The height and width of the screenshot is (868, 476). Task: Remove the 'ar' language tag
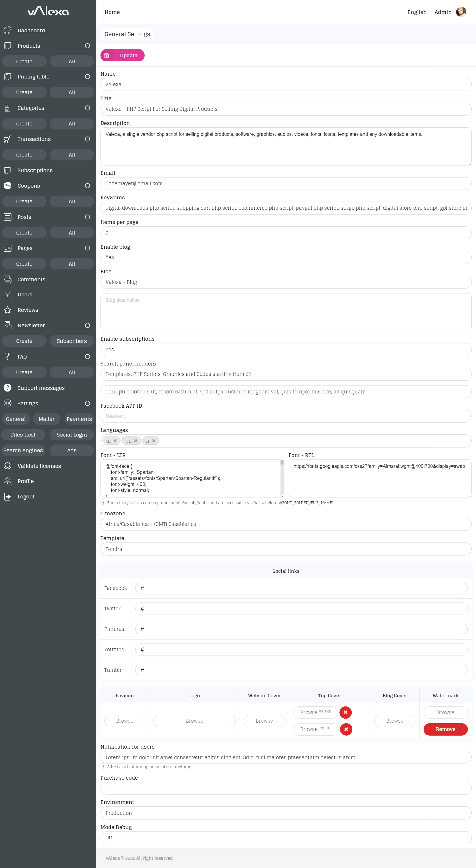click(x=115, y=441)
